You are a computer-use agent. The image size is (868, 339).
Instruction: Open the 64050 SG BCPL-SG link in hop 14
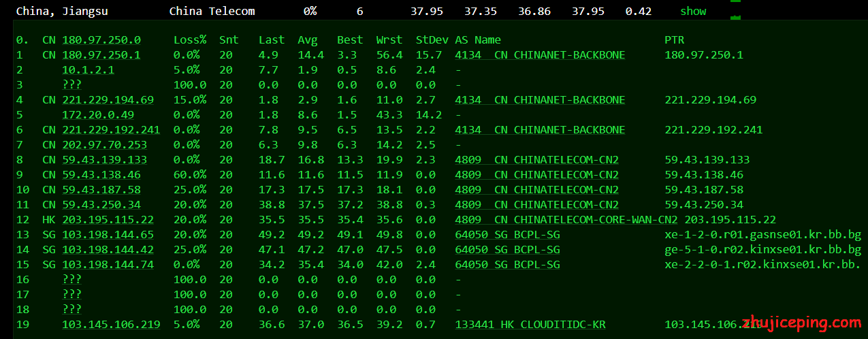coord(507,250)
